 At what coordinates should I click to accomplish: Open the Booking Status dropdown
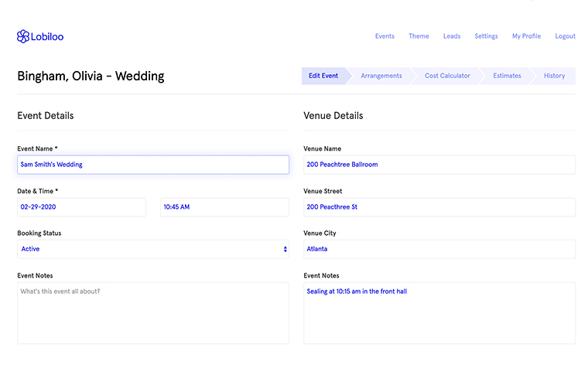(153, 249)
